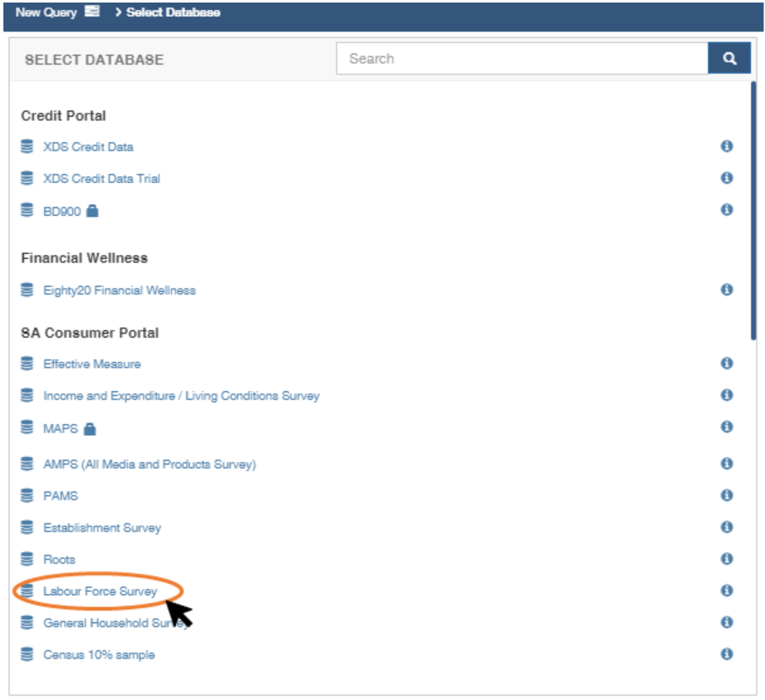Select Census 10% sample database
The height and width of the screenshot is (700, 765).
[x=99, y=654]
